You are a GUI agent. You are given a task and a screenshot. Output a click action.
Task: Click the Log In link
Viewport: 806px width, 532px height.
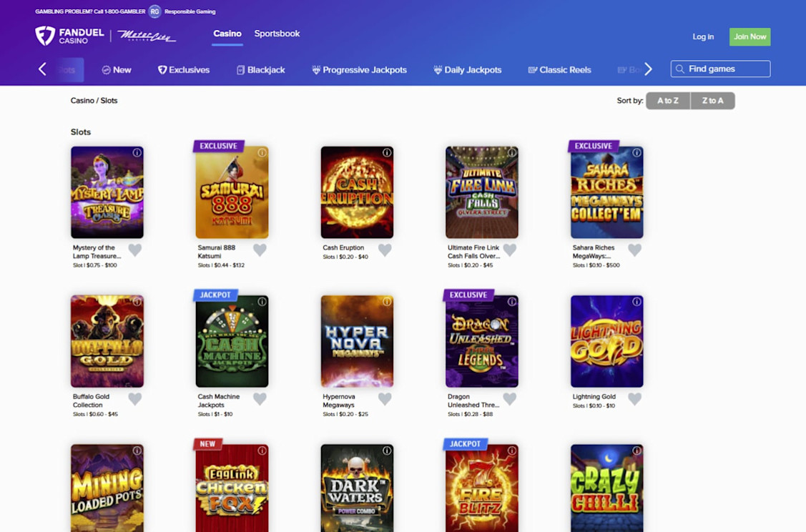click(703, 36)
